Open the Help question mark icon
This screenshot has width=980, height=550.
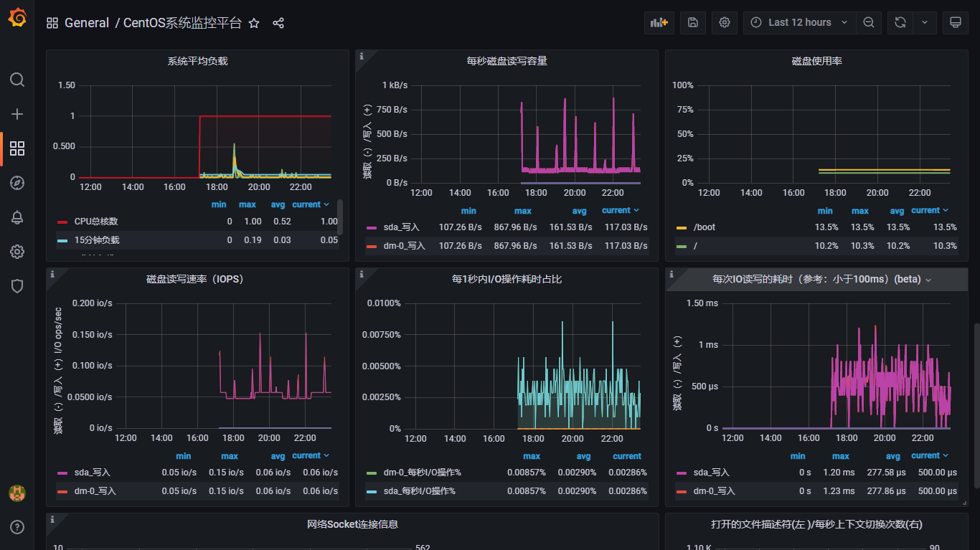tap(17, 527)
